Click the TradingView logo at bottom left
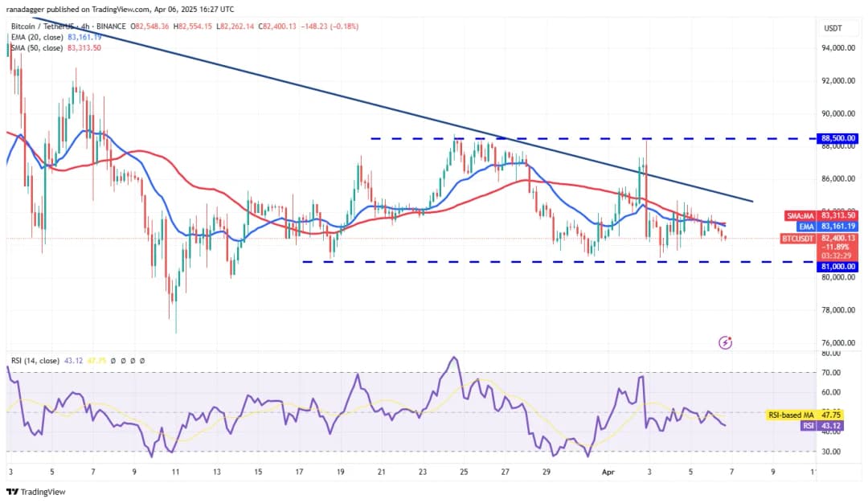Screen dimensions: 868x503 coord(36,491)
